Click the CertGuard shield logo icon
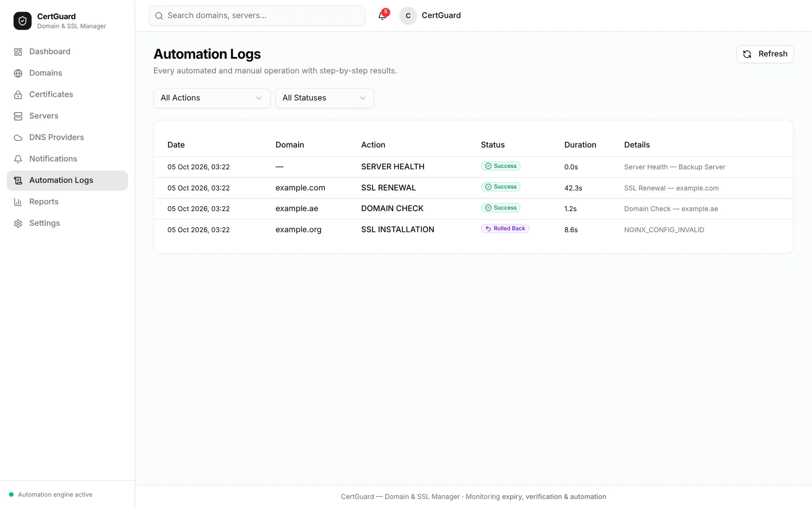Viewport: 812px width, 508px height. click(22, 21)
